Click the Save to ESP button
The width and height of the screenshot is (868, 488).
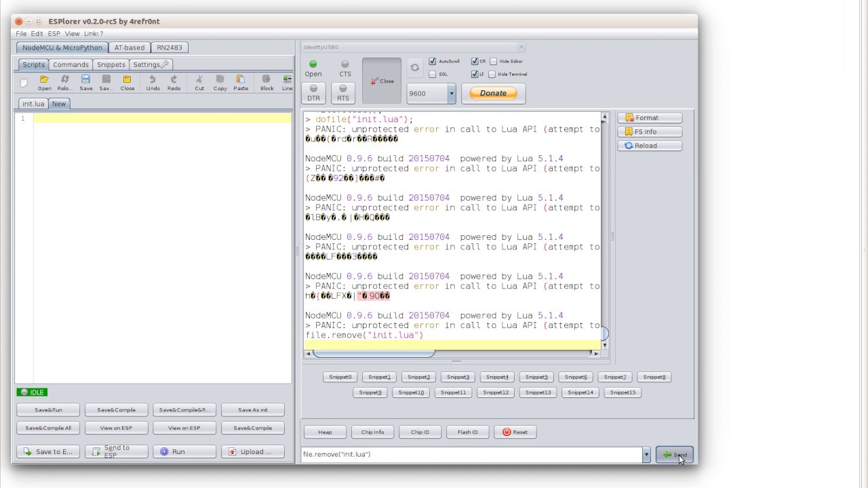[x=48, y=451]
